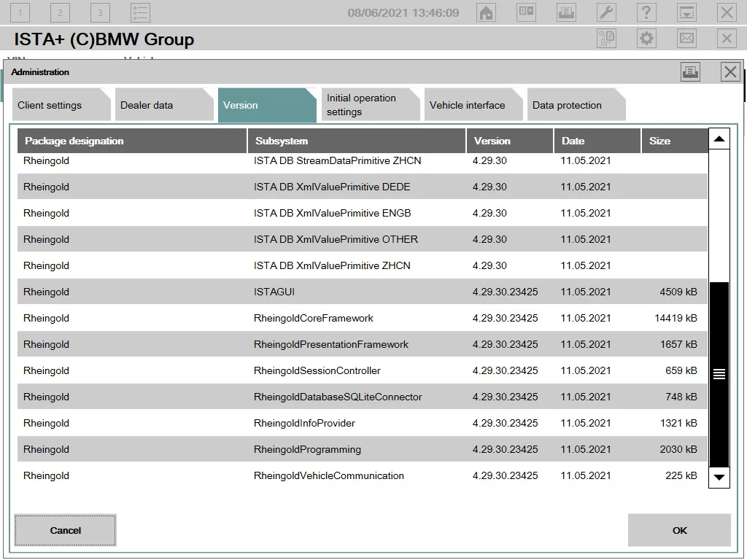Click the question mark help icon

pos(646,12)
